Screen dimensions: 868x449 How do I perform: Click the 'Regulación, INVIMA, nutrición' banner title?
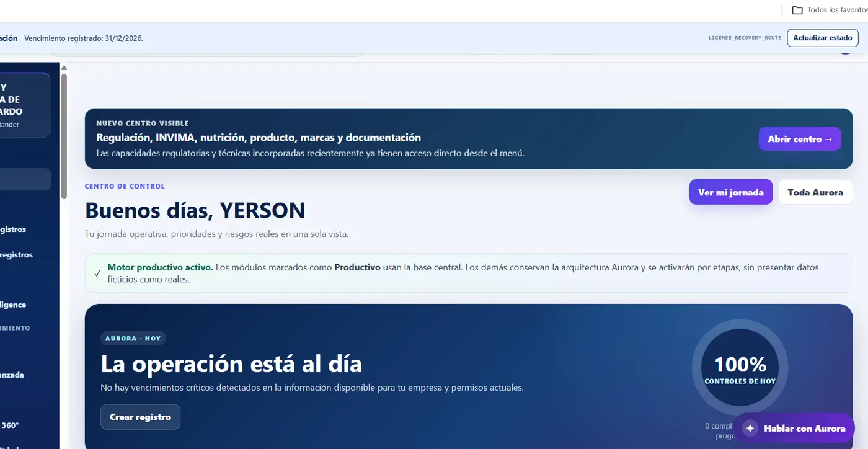259,138
